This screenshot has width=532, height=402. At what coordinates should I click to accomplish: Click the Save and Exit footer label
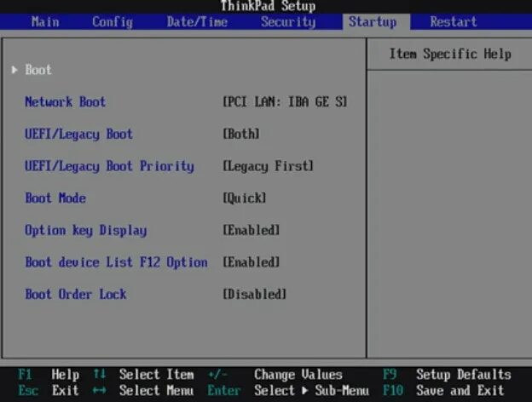tap(460, 390)
